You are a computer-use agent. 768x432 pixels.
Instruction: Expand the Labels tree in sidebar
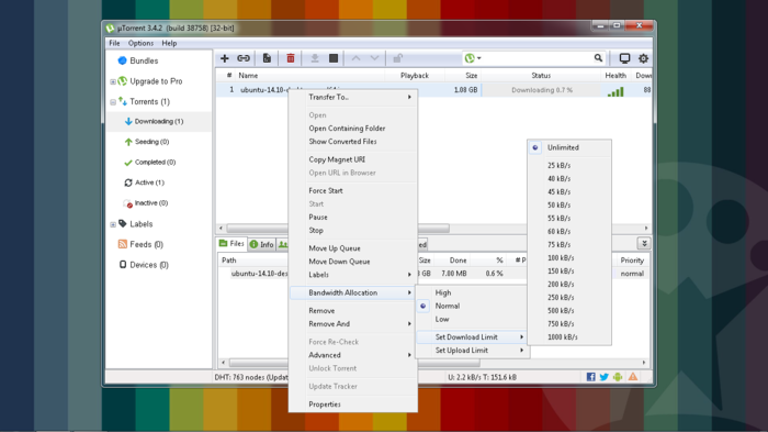click(113, 224)
